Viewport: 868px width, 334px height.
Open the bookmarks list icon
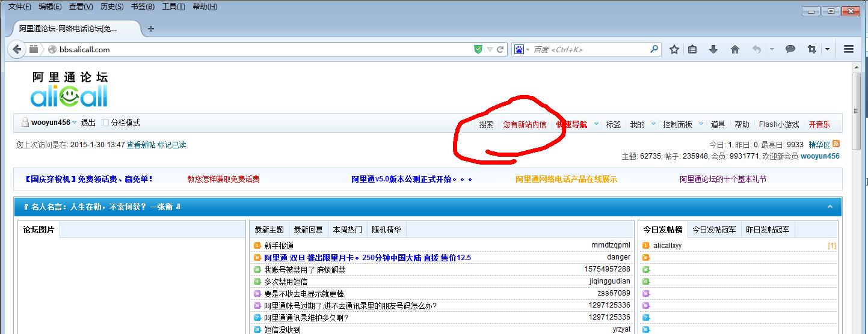[693, 49]
